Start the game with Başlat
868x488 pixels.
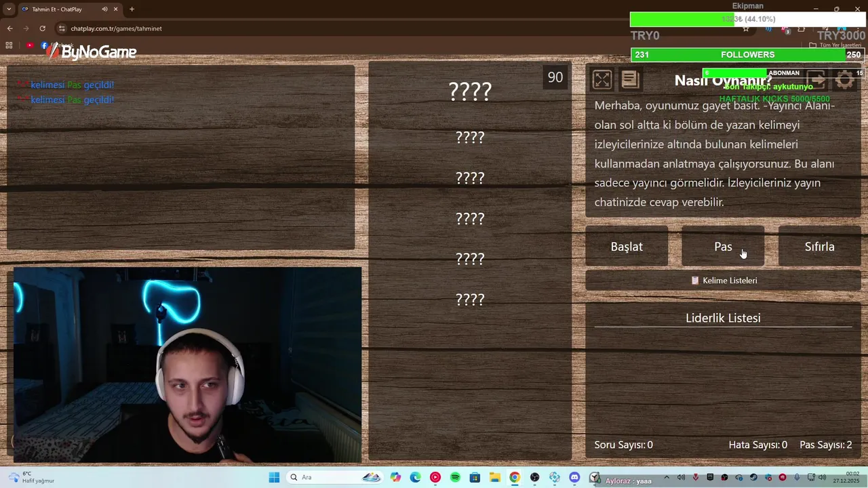pos(627,247)
